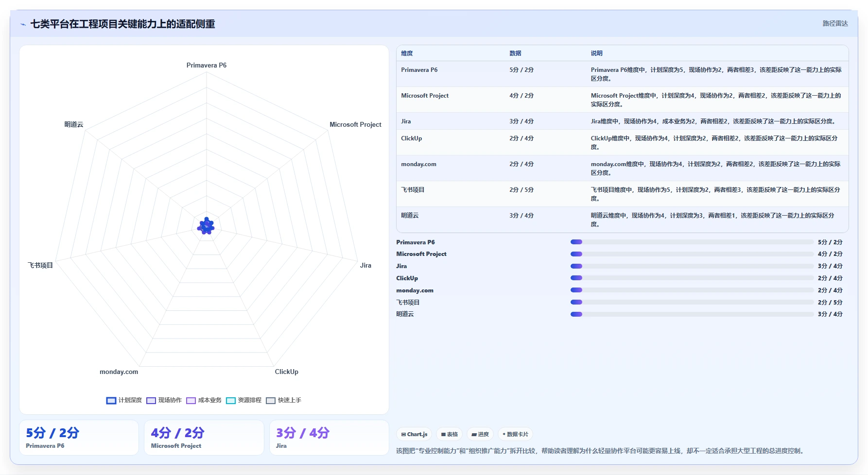Open the Primavera P6 score card
The width and height of the screenshot is (868, 475).
click(79, 438)
